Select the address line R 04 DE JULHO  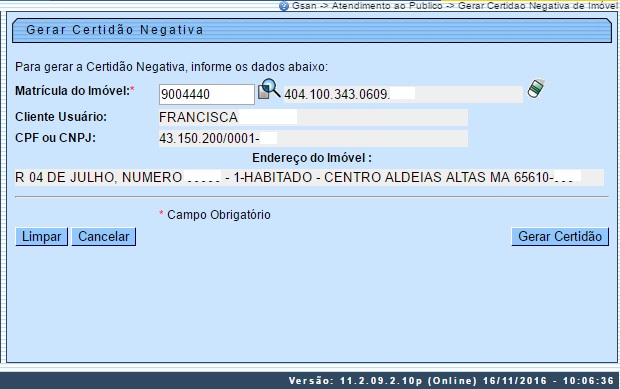coord(309,178)
